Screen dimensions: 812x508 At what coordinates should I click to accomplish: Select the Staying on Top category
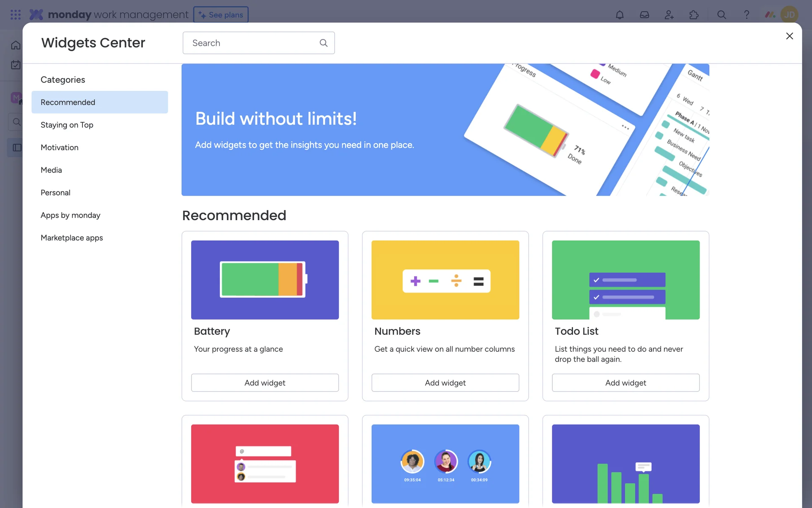(67, 125)
